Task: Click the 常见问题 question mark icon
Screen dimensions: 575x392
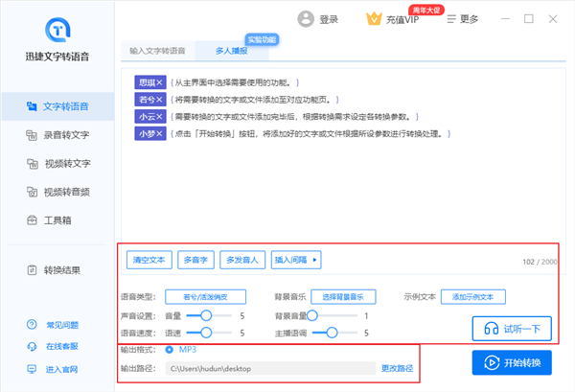Action: point(32,325)
